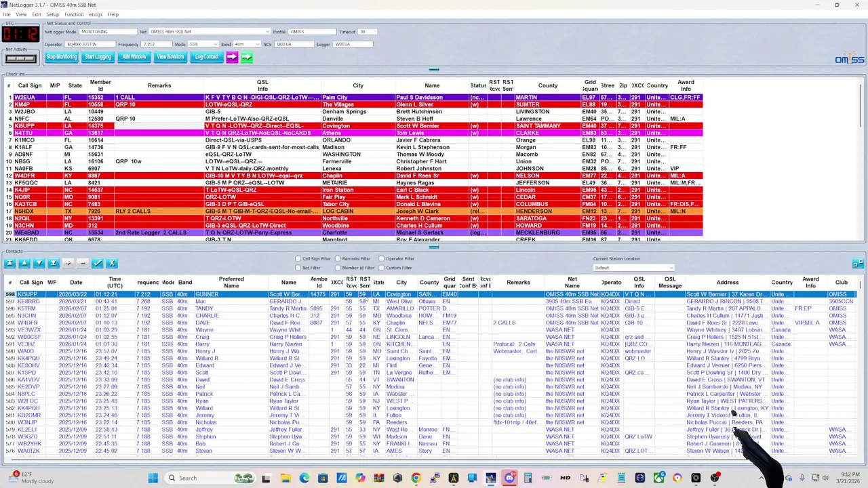
Task: Open the Current Station Location dropdown
Action: click(633, 268)
